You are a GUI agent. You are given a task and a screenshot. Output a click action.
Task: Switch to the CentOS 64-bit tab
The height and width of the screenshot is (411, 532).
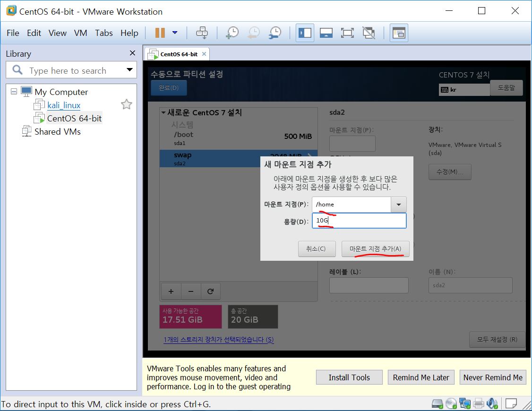[x=179, y=54]
